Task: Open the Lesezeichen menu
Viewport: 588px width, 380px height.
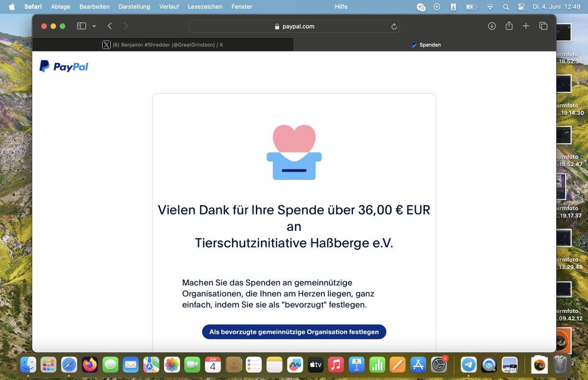Action: (x=205, y=6)
